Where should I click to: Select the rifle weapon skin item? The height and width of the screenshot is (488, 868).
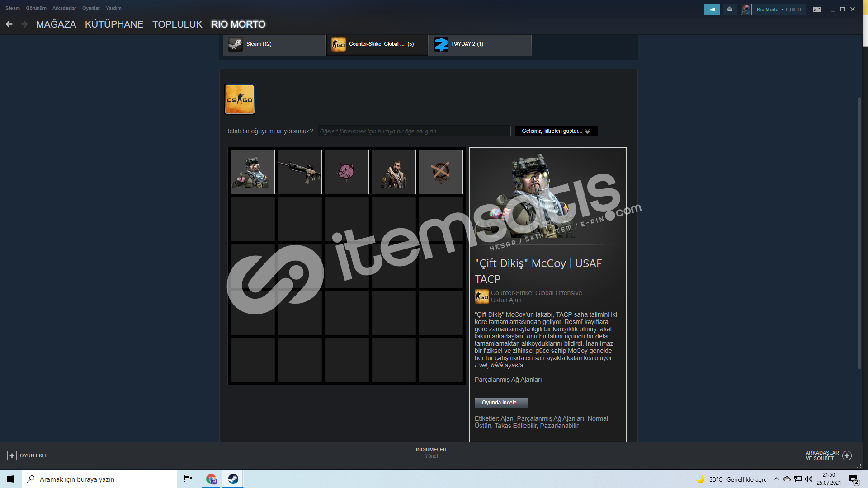click(300, 172)
